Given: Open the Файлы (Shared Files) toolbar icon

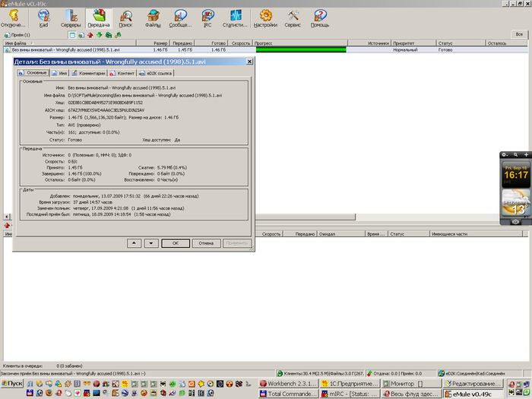Looking at the screenshot, I should (x=153, y=18).
